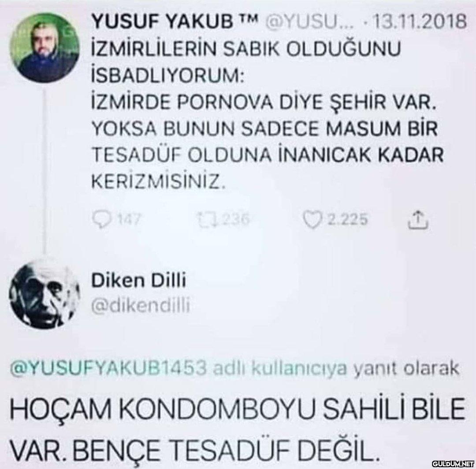The width and height of the screenshot is (476, 469).
Task: Click the 'yanıt olarak' reply label
Action: [x=406, y=368]
